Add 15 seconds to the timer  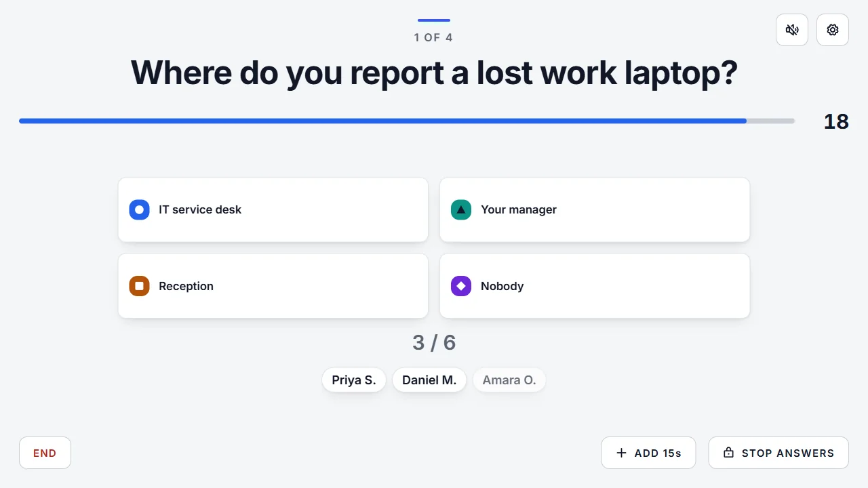[x=648, y=453]
